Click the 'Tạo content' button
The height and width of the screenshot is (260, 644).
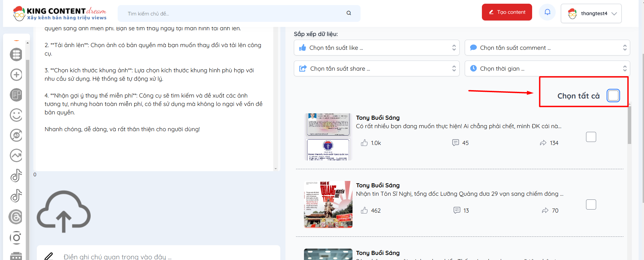coord(507,12)
